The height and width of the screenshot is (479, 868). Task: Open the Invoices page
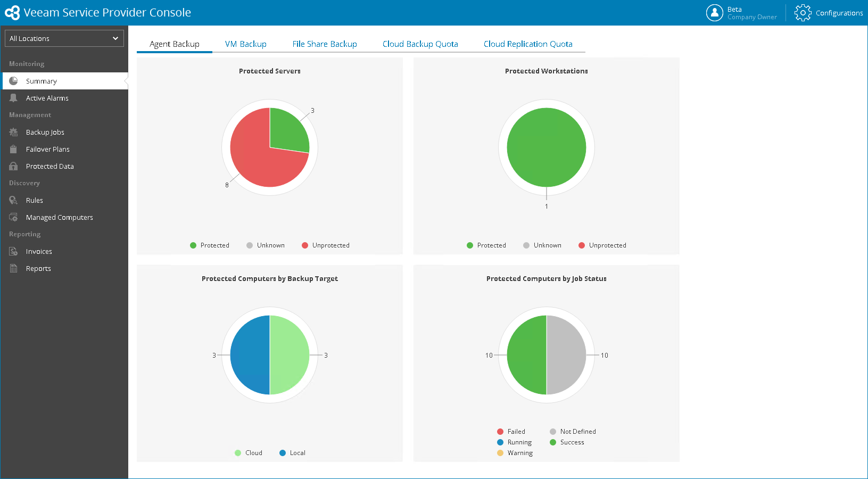point(64,251)
